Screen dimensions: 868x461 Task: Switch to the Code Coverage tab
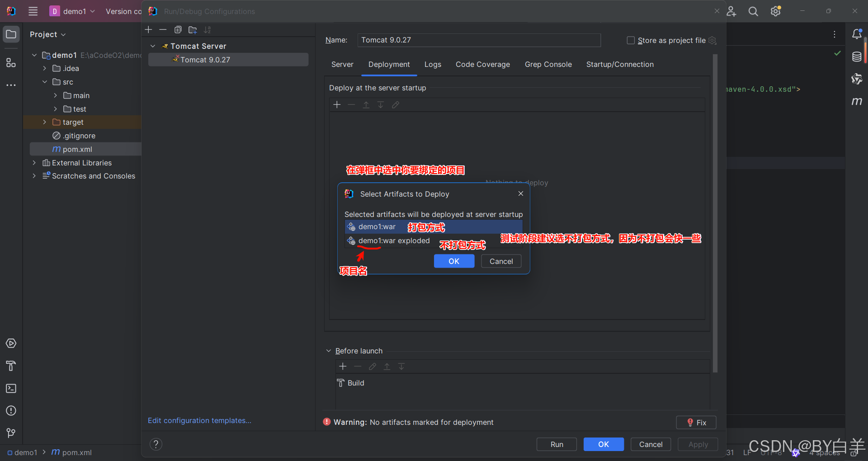tap(483, 64)
